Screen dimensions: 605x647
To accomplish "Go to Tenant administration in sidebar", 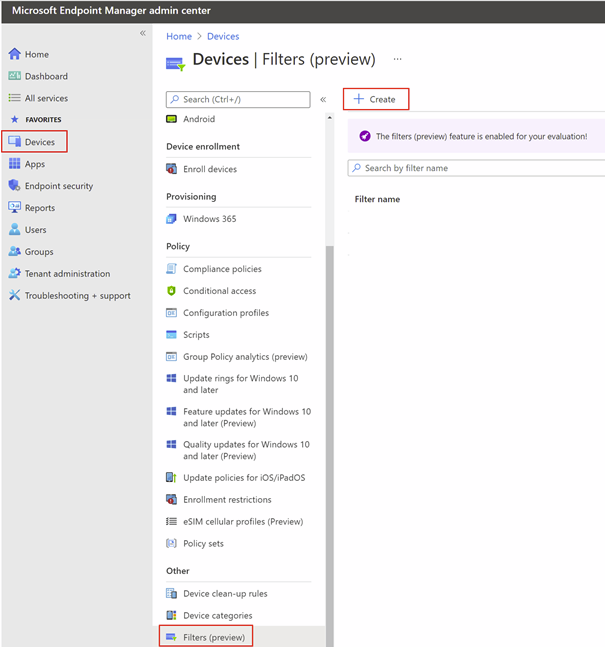I will coord(67,274).
